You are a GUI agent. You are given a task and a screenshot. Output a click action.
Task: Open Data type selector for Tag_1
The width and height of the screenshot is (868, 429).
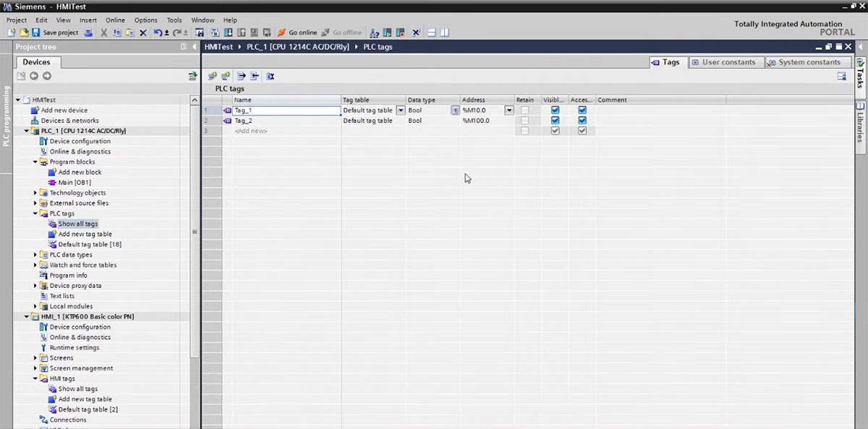point(455,111)
